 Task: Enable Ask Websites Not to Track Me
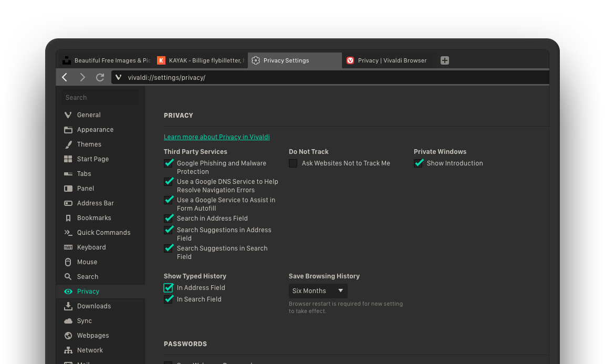click(293, 163)
